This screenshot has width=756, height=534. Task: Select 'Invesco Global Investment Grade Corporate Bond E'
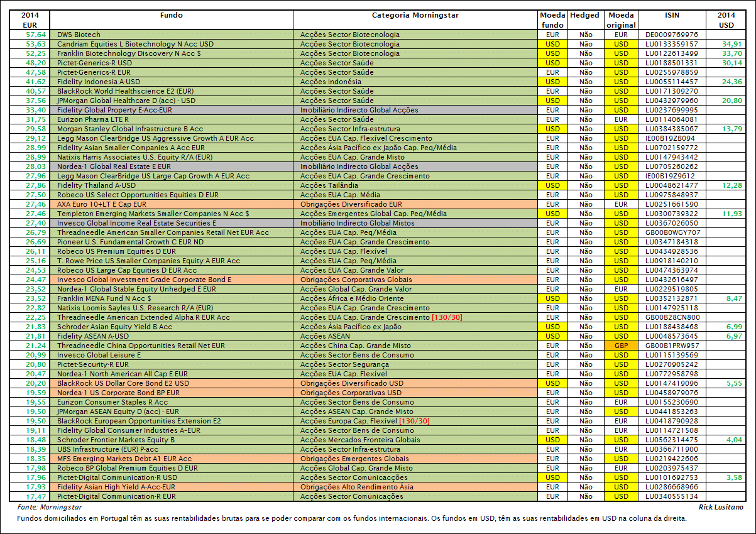(144, 280)
